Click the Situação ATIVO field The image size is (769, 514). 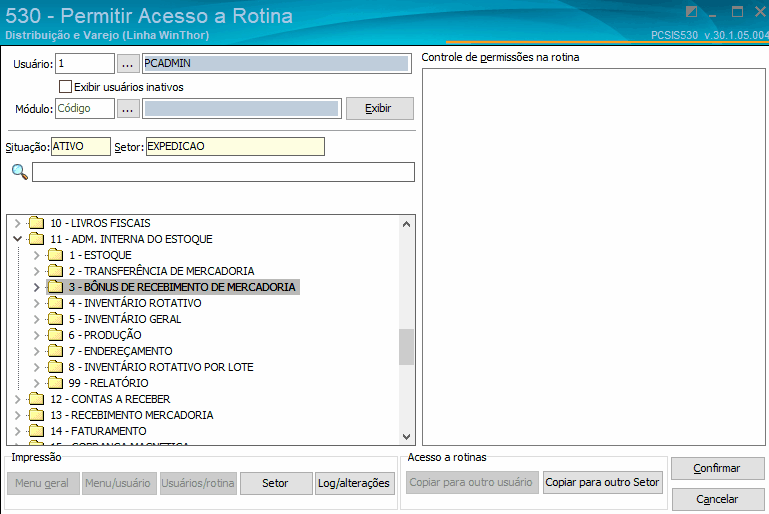coord(81,147)
